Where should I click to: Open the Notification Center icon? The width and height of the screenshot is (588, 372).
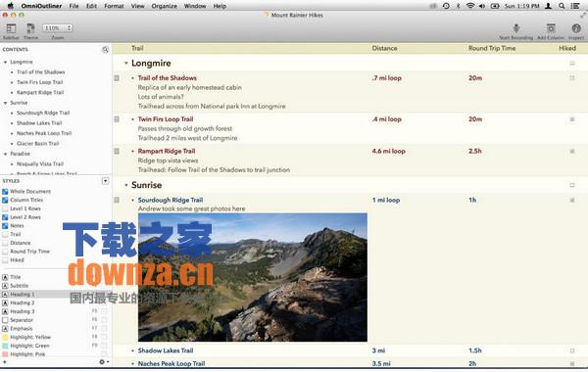(x=575, y=6)
